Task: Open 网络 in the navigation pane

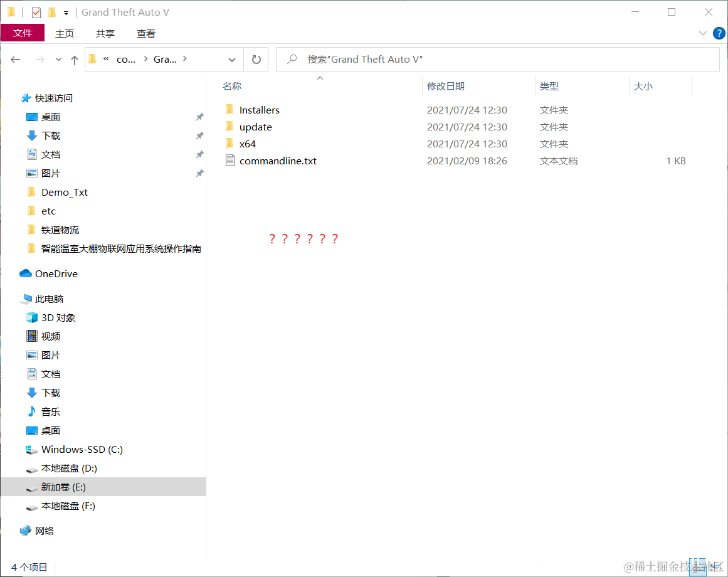Action: click(x=45, y=531)
